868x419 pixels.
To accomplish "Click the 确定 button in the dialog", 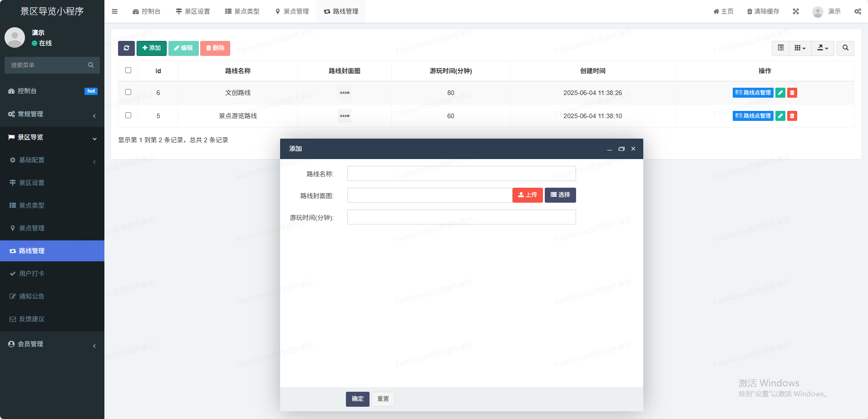I will click(x=357, y=399).
